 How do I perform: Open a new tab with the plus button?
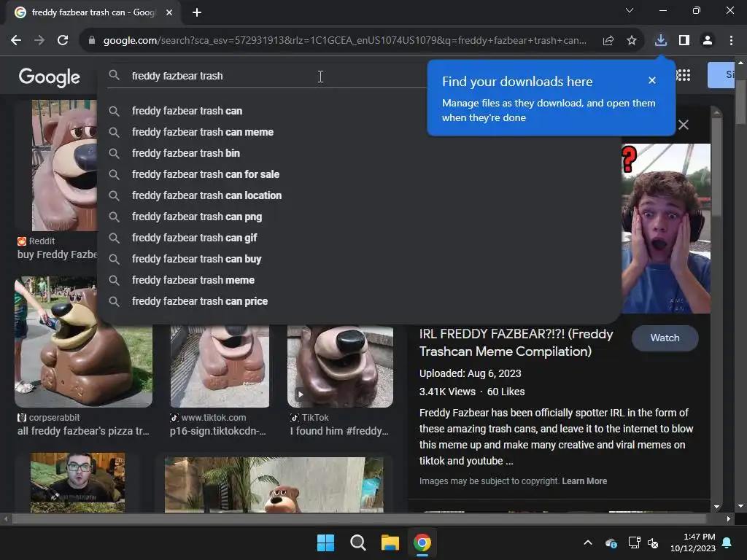[x=197, y=12]
